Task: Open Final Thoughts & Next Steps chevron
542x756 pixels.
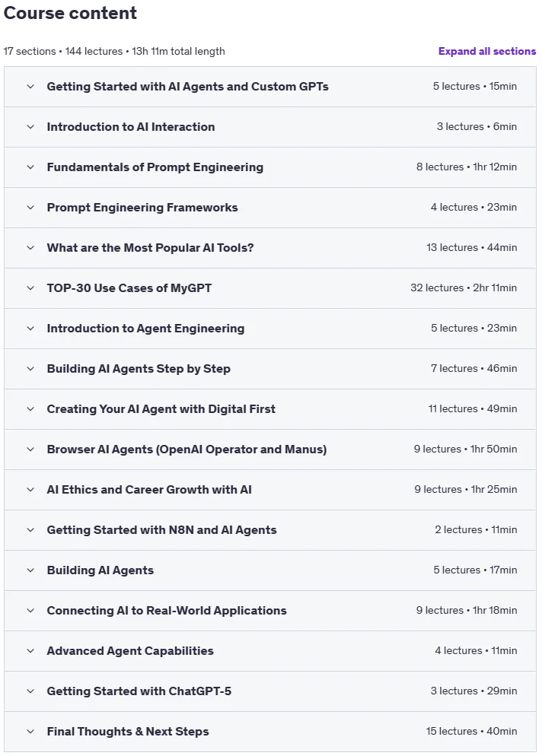Action: 30,732
